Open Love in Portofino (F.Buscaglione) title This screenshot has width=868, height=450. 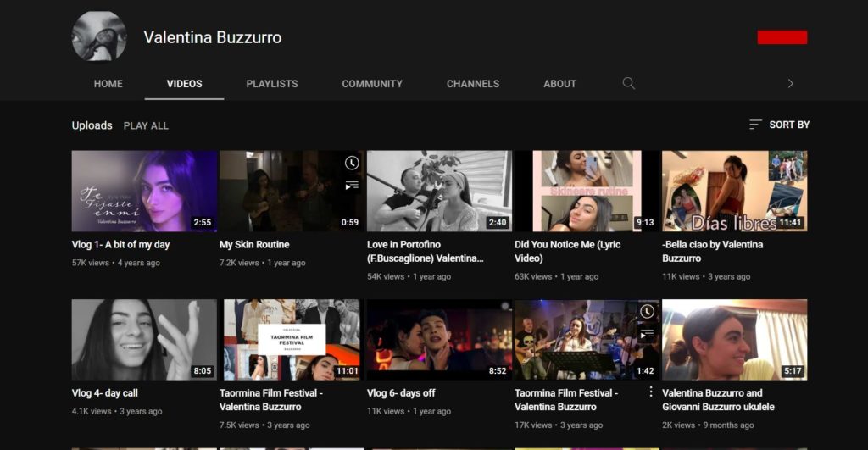(x=426, y=252)
